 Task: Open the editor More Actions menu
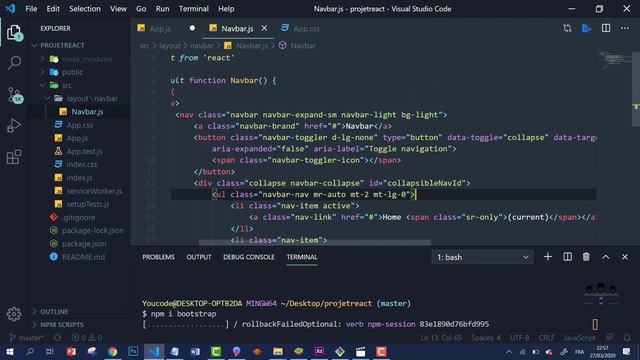point(625,28)
